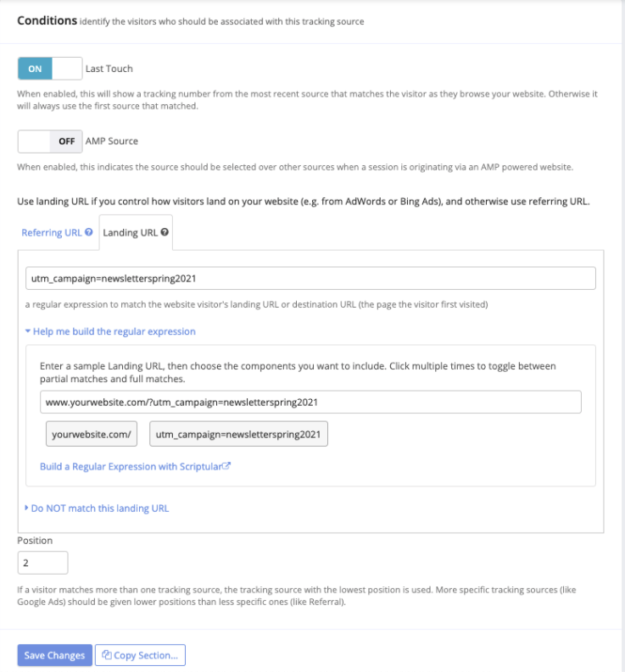Click the external link icon after Scriptular
The image size is (625, 672).
pyautogui.click(x=226, y=466)
